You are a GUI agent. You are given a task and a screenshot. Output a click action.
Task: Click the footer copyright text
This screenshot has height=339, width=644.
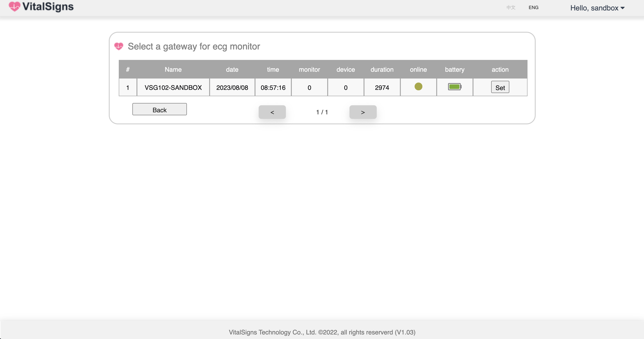(322, 332)
